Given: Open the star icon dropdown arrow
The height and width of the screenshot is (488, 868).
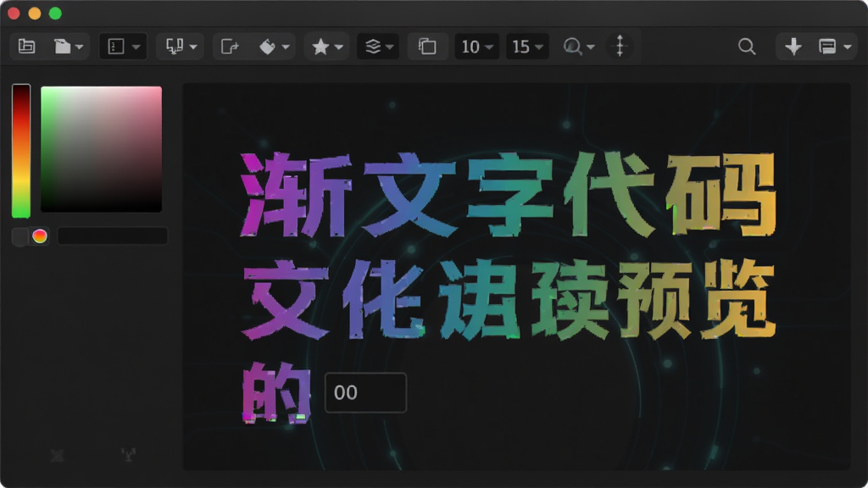Looking at the screenshot, I should 339,47.
